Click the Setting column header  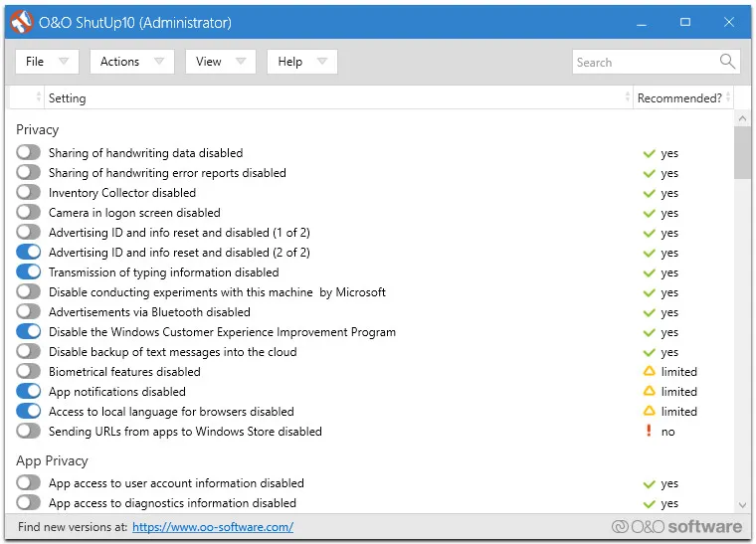(x=68, y=97)
